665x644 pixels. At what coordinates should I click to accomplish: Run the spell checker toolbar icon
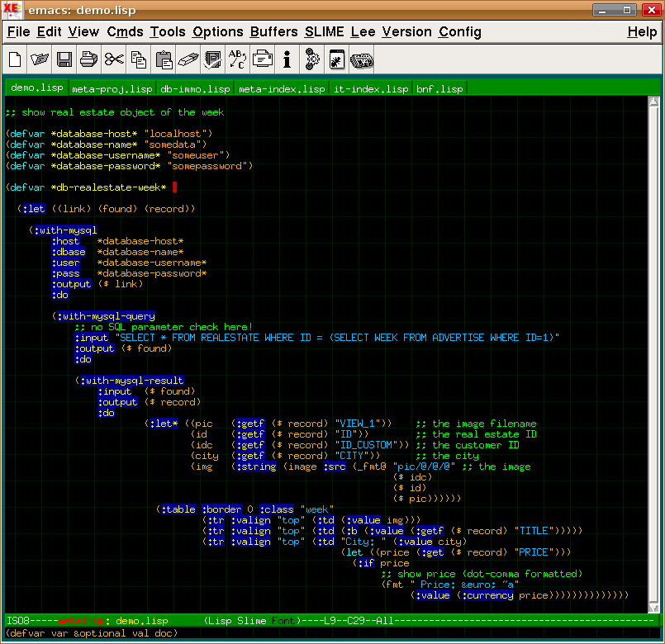213,59
